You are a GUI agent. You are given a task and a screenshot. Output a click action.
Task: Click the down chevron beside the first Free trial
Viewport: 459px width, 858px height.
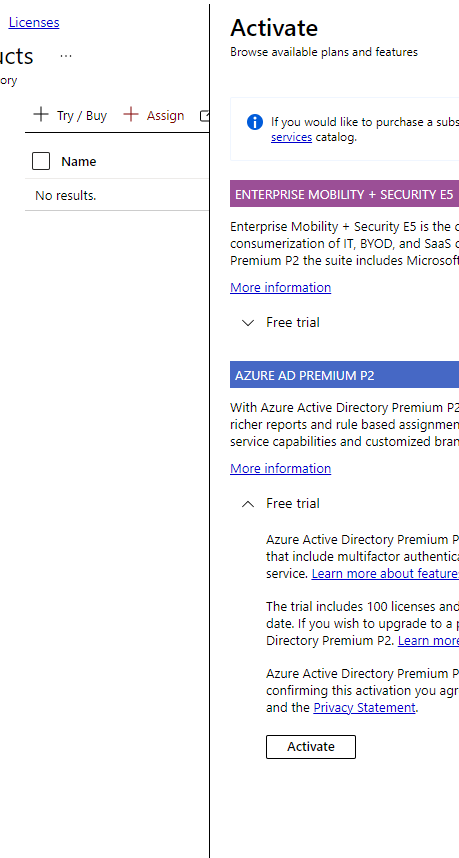248,323
